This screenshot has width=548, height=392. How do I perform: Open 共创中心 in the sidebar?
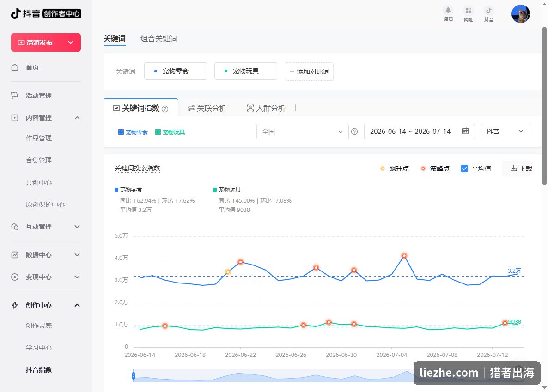click(x=39, y=182)
